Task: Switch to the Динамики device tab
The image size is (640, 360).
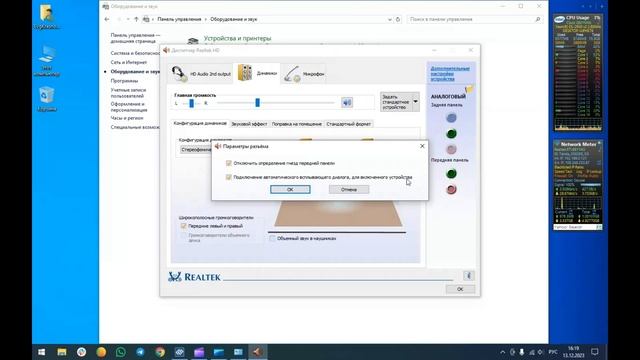Action: pos(257,73)
